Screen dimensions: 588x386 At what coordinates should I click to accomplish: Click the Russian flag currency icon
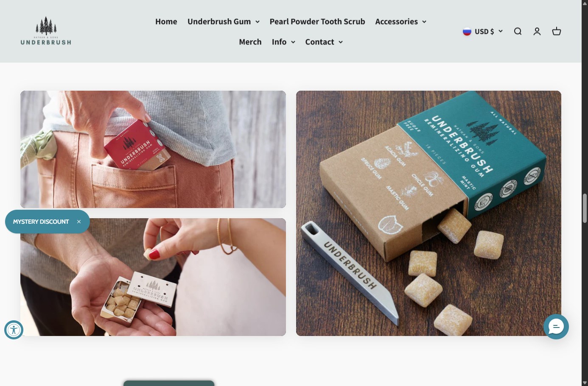pyautogui.click(x=467, y=31)
